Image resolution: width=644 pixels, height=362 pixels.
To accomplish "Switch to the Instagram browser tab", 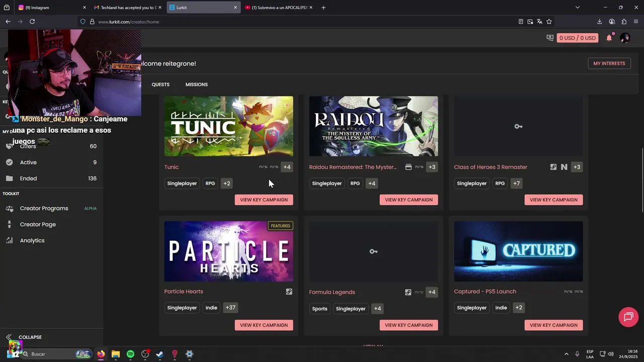I will (x=52, y=8).
